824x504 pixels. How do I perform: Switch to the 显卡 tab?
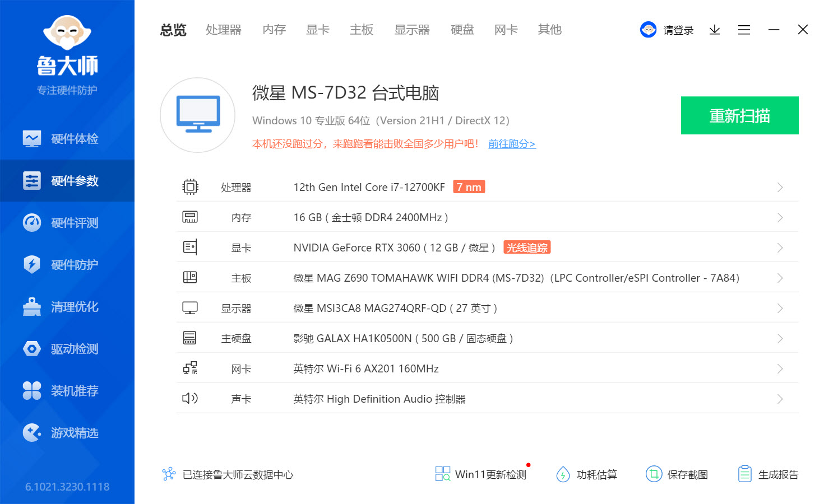pos(317,30)
